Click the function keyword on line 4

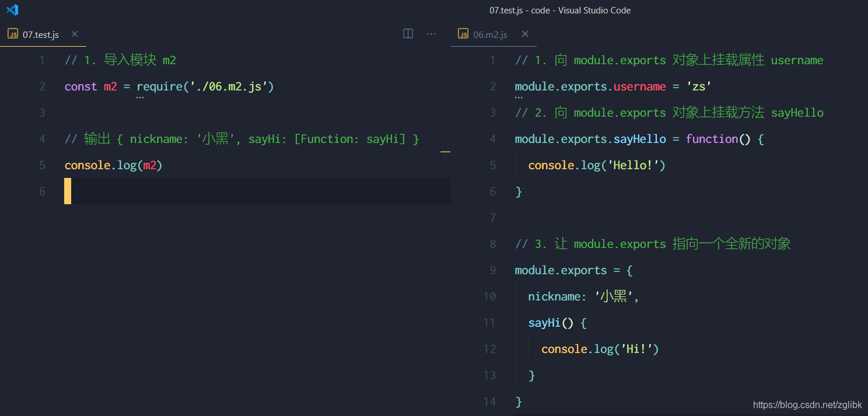[x=712, y=139]
